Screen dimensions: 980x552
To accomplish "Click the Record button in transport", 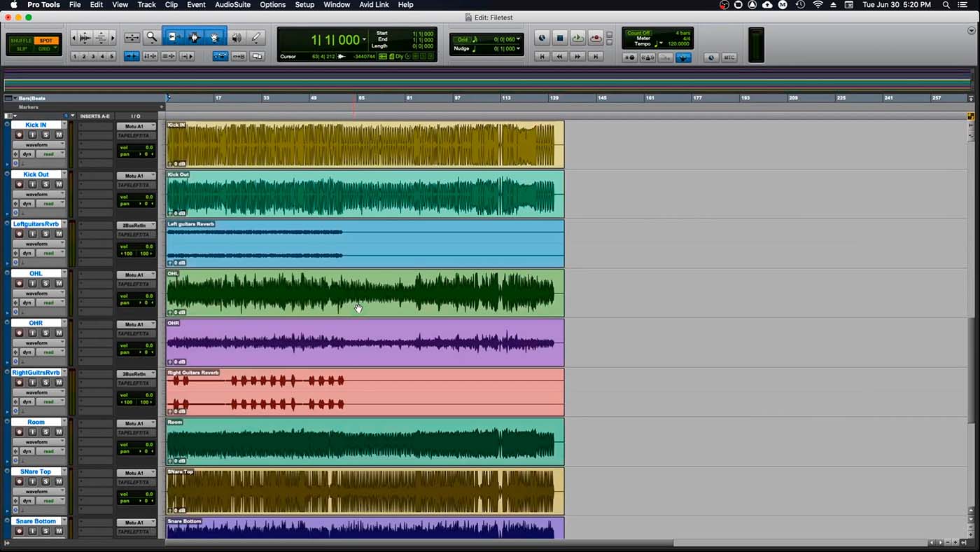I will pyautogui.click(x=596, y=38).
